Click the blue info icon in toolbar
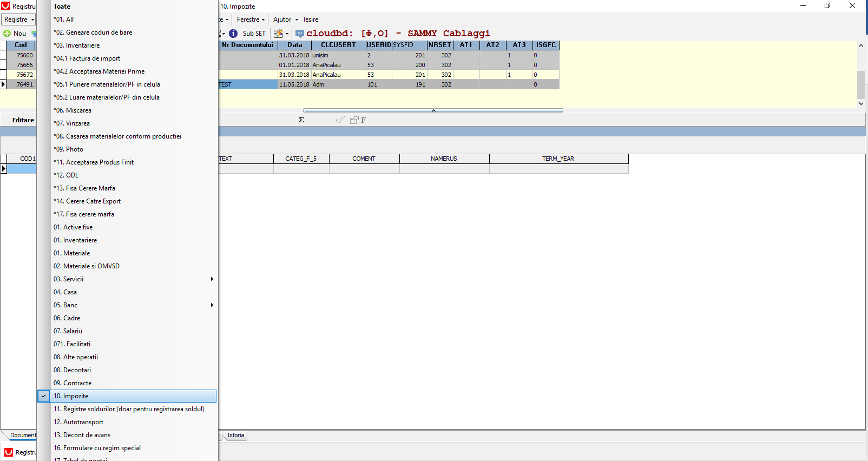Viewport: 868px width, 461px height. (233, 34)
